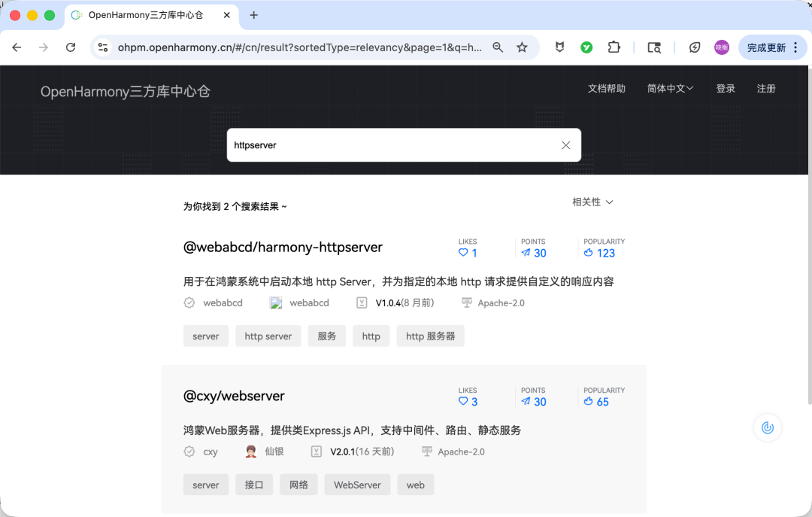Click V1.0.4 version text
Screen dimensions: 812x517
tap(389, 303)
